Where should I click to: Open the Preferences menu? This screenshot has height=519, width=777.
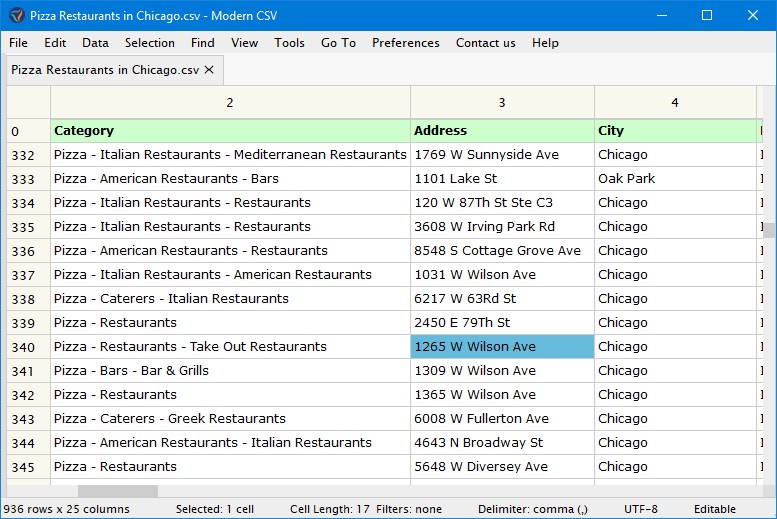click(406, 43)
